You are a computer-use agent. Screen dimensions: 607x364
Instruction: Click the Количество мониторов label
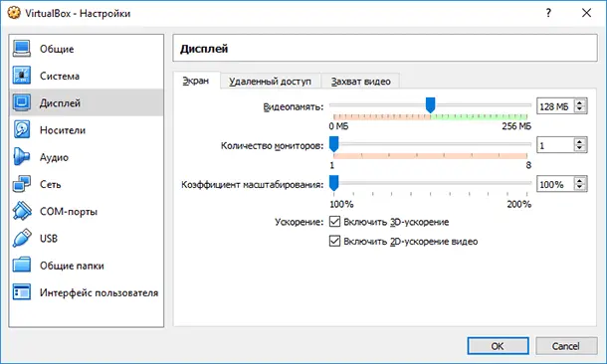(x=272, y=146)
